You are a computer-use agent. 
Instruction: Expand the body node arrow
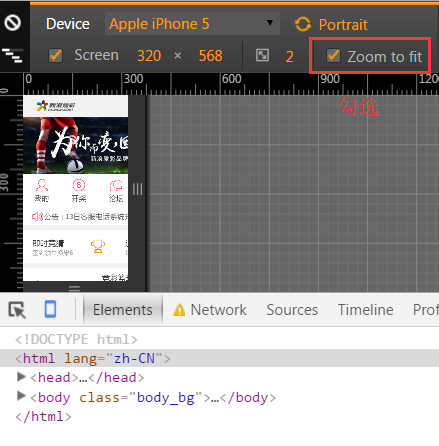click(x=21, y=396)
